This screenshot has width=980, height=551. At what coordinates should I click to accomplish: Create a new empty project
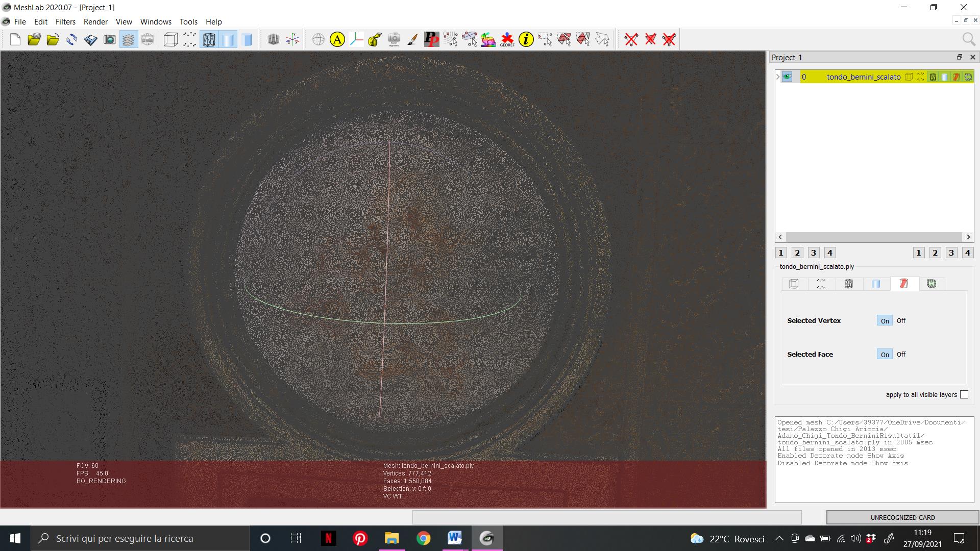pos(15,39)
